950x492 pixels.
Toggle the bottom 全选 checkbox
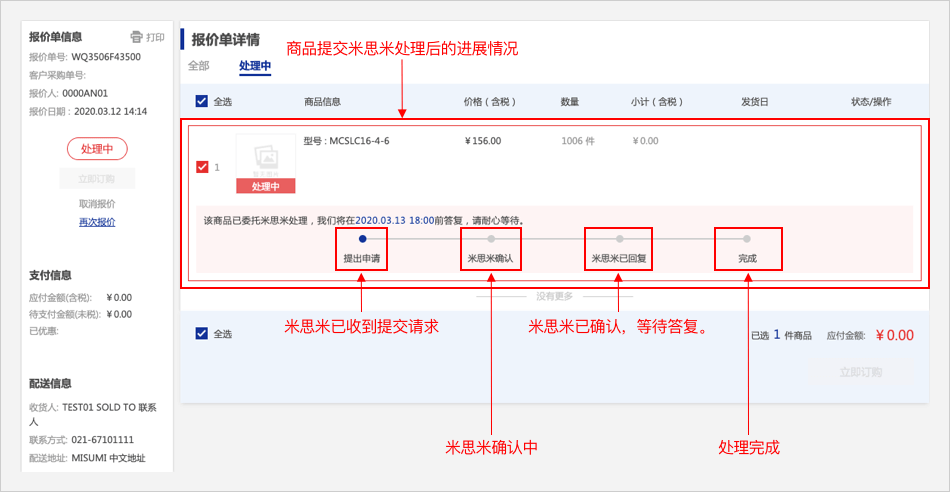202,334
